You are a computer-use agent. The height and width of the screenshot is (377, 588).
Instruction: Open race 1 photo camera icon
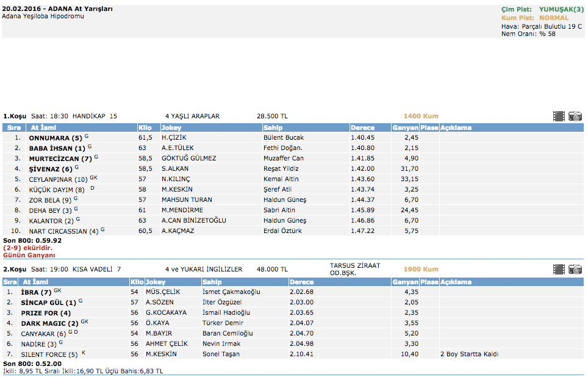[x=575, y=116]
